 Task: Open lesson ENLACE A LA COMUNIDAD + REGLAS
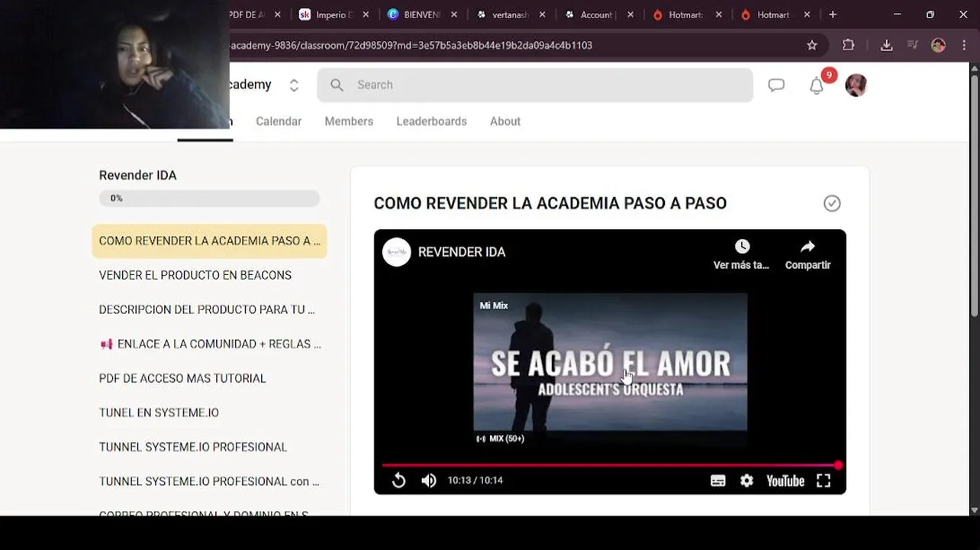[x=209, y=344]
